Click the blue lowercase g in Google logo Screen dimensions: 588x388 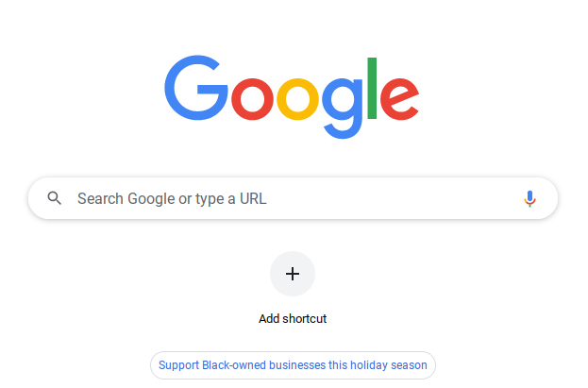343,109
